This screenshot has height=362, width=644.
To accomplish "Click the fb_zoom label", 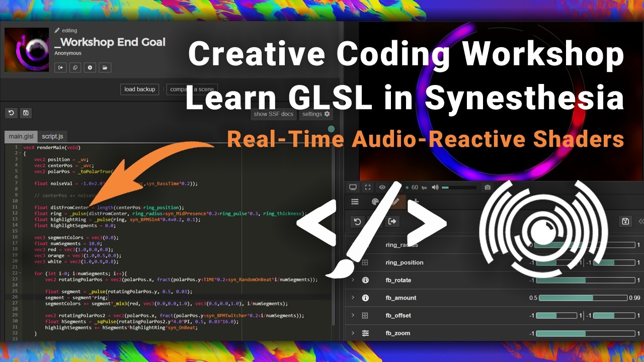I will [x=398, y=333].
